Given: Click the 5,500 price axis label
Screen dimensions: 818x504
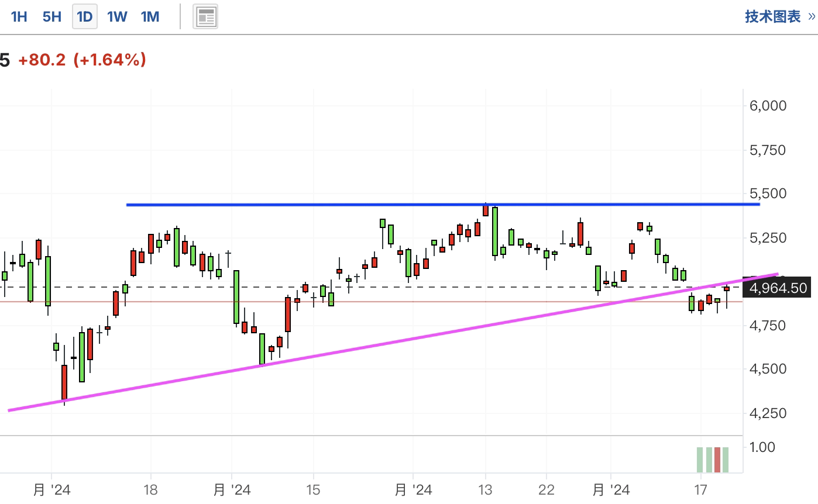Looking at the screenshot, I should 768,194.
